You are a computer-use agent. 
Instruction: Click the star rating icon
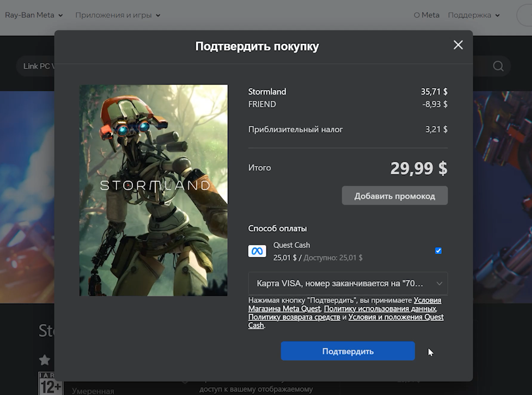pos(45,360)
